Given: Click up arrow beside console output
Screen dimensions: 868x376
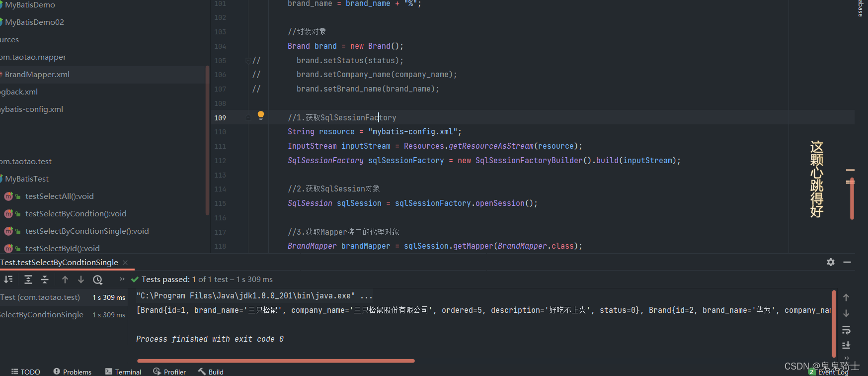Looking at the screenshot, I should pos(846,297).
